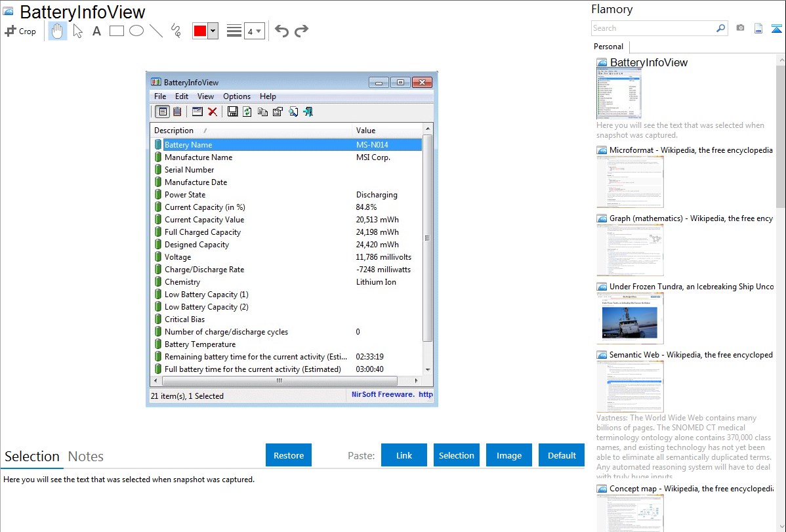Image resolution: width=786 pixels, height=532 pixels.
Task: Open the Options menu in BatteryInfoView
Action: click(237, 96)
